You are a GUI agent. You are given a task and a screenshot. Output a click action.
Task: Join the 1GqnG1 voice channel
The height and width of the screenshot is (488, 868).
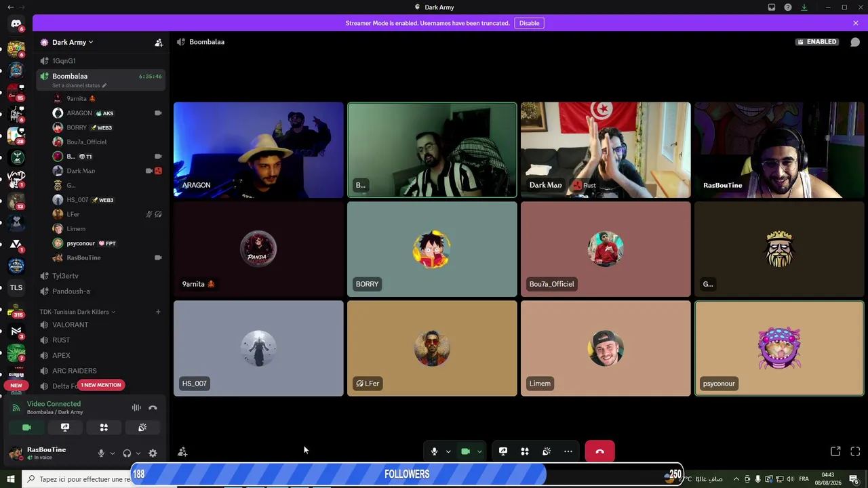coord(101,61)
